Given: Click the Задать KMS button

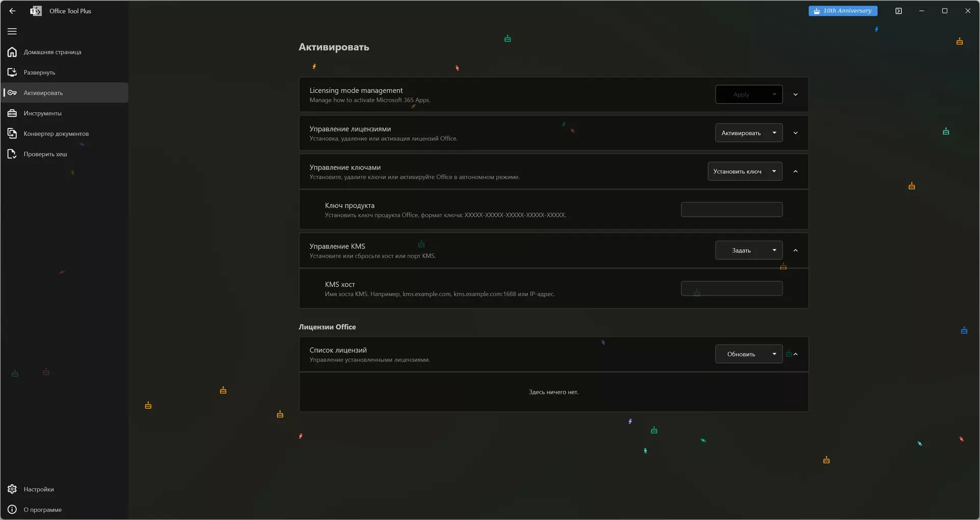Looking at the screenshot, I should (x=741, y=250).
